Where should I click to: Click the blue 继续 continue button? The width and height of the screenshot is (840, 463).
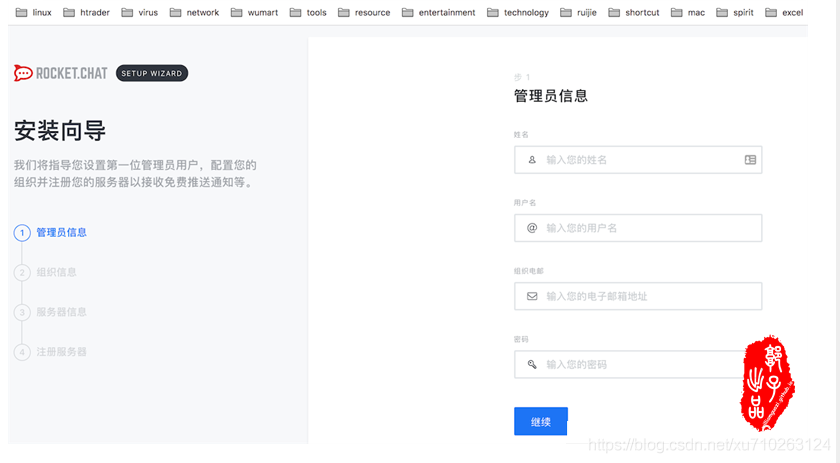(x=541, y=422)
